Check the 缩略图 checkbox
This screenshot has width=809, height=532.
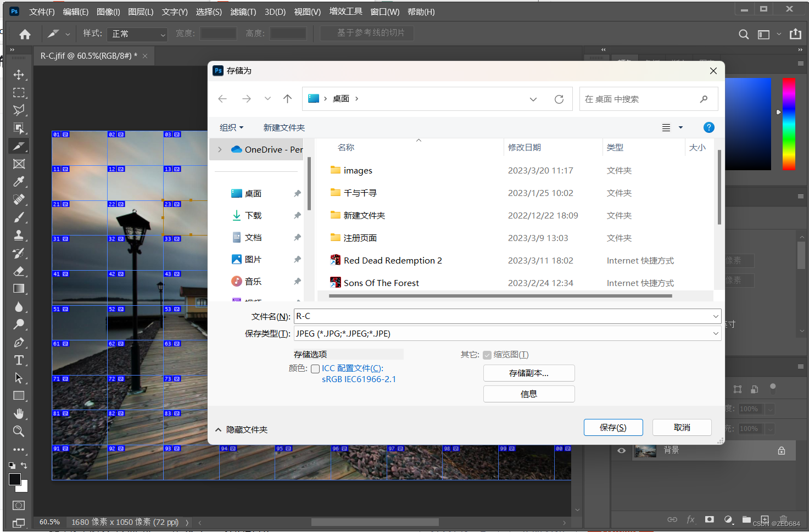[x=488, y=355]
